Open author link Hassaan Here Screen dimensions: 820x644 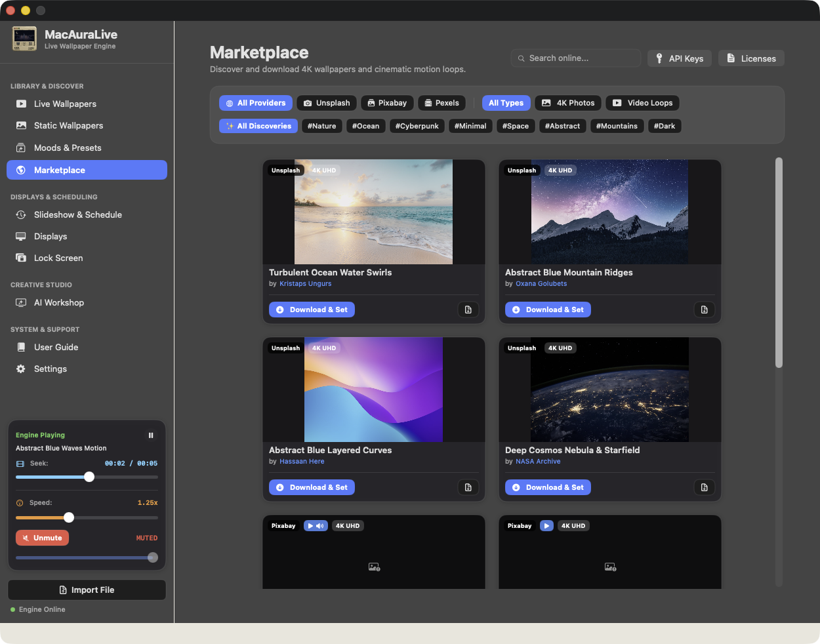pyautogui.click(x=302, y=462)
